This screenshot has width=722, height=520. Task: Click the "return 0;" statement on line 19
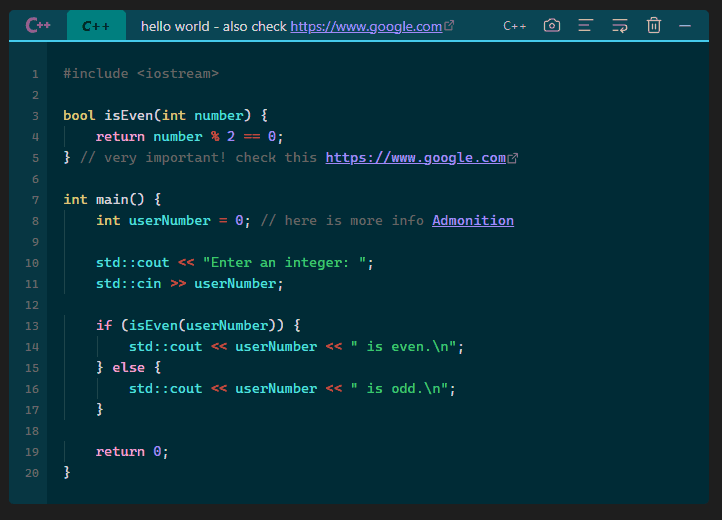click(x=132, y=452)
